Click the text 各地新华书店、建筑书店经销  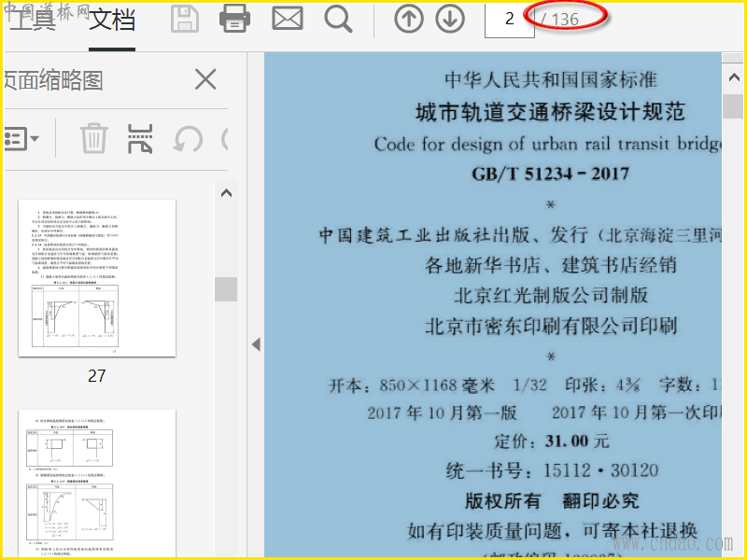point(550,265)
